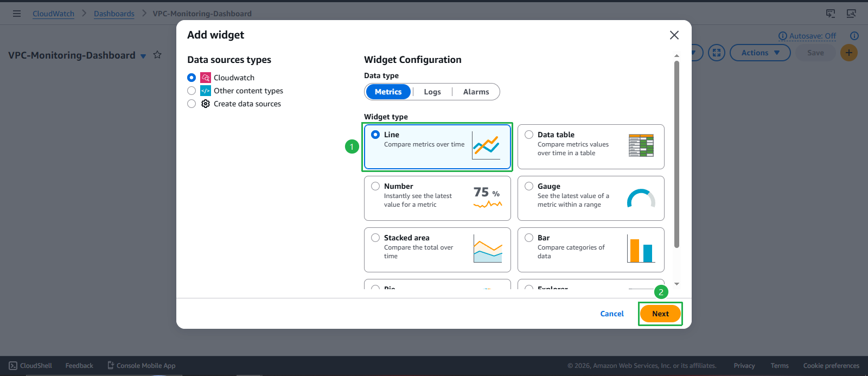Open CloudShell from the footer
The image size is (868, 376).
point(30,366)
